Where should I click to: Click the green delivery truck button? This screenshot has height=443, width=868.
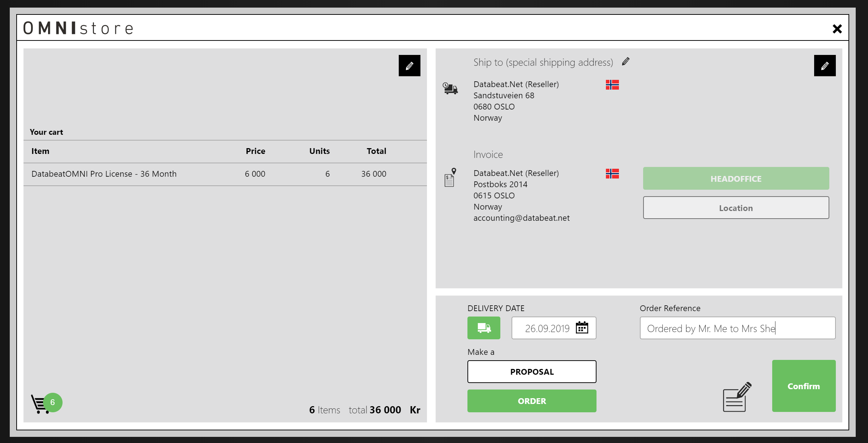[x=484, y=328]
